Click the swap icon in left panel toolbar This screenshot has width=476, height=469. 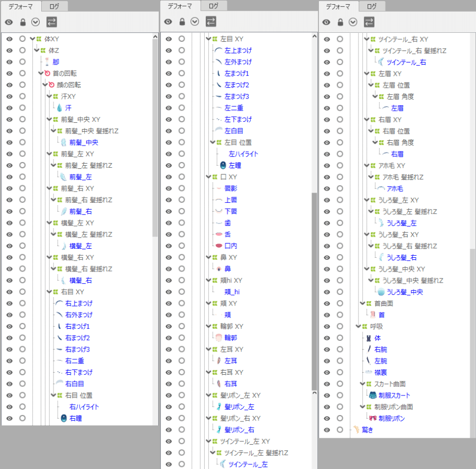tap(52, 22)
